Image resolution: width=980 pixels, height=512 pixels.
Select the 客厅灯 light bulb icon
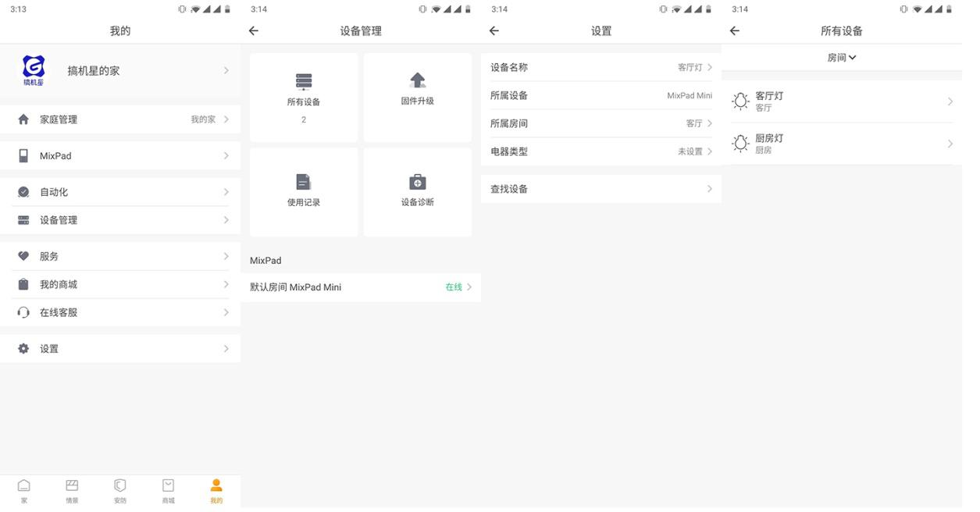739,101
